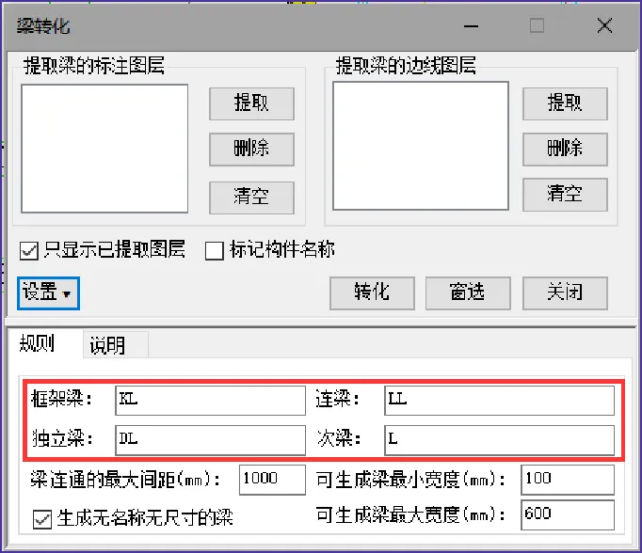Click 提取 button for 标注图层 list

tap(251, 103)
